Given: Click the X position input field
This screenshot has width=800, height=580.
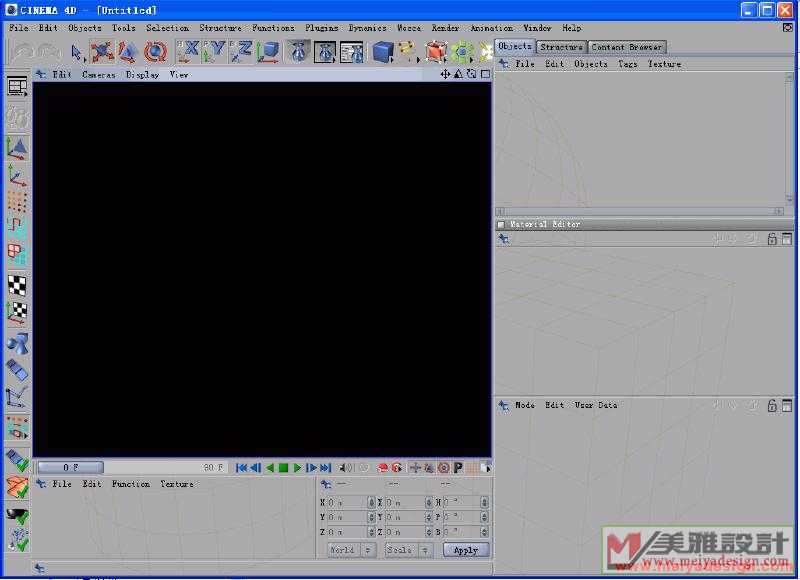Looking at the screenshot, I should pyautogui.click(x=347, y=502).
